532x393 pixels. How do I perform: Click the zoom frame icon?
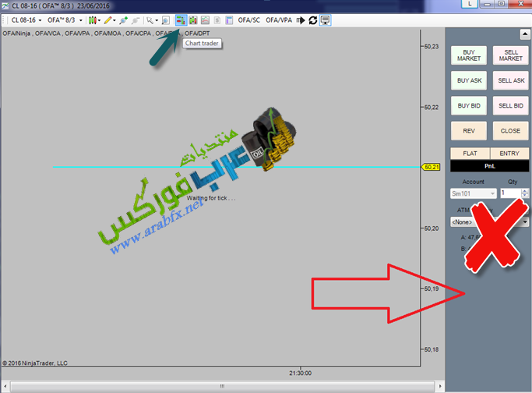click(x=165, y=20)
